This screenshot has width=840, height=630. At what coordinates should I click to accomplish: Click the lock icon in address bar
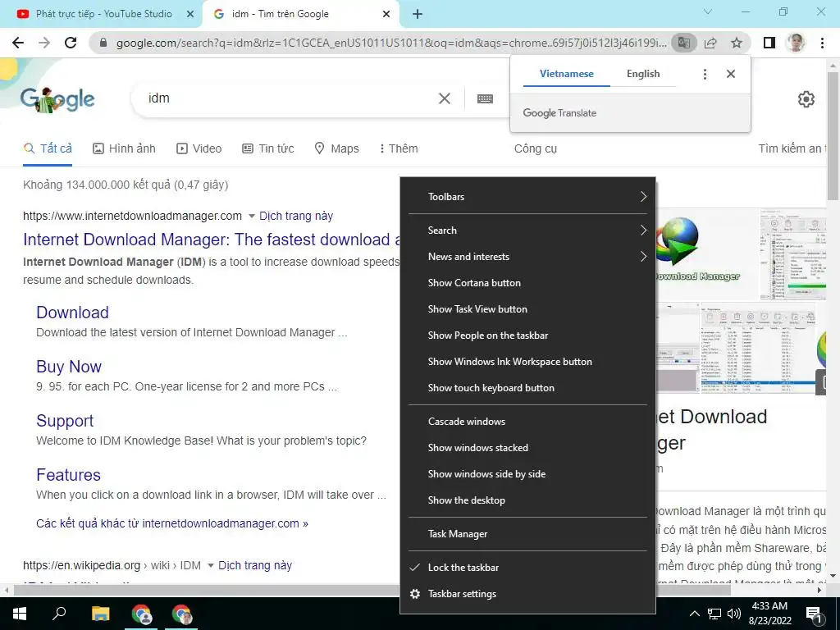104,43
